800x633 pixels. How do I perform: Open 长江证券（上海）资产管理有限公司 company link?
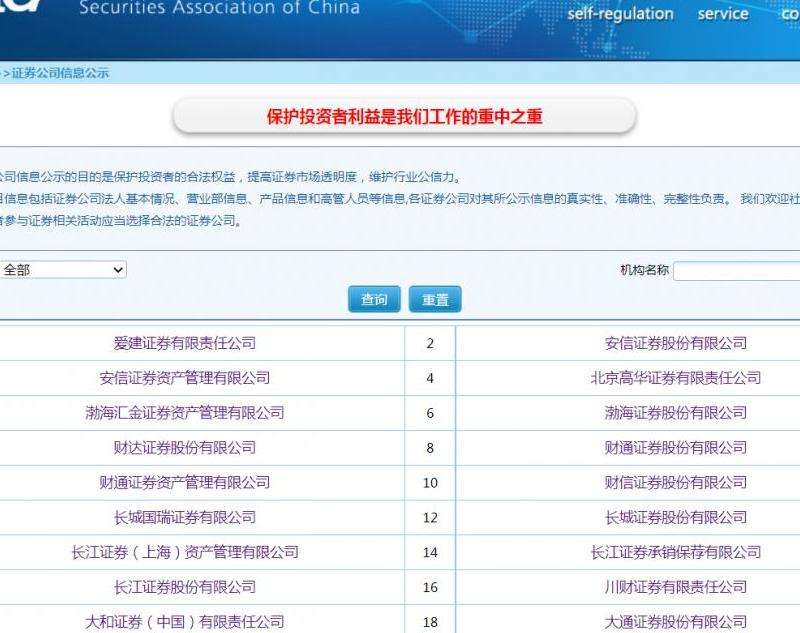tap(185, 552)
